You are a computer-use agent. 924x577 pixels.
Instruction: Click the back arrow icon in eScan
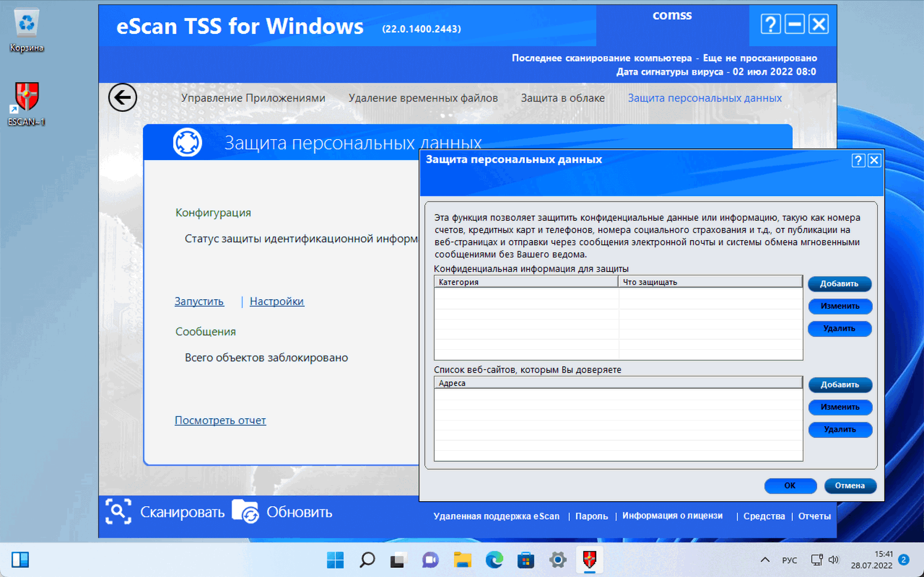pos(123,97)
